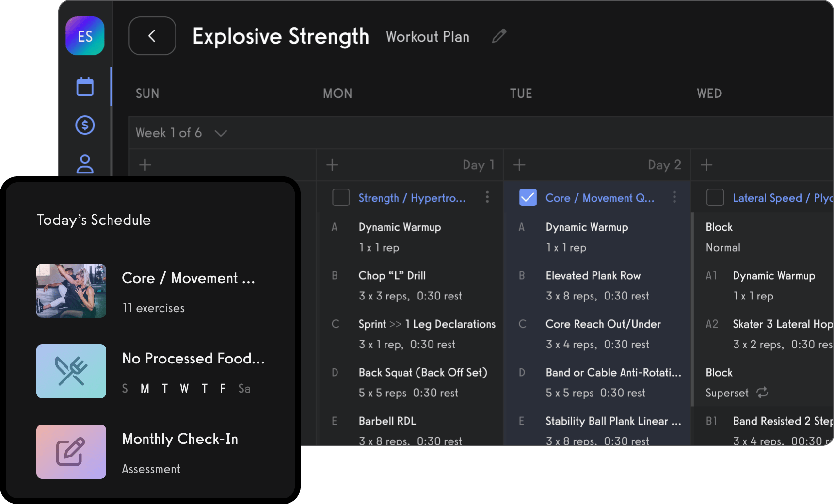834x504 pixels.
Task: Add a new workout to Wednesday
Action: tap(706, 165)
